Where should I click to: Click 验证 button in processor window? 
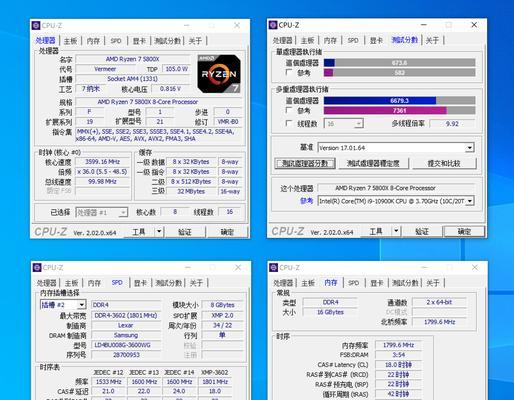coord(185,232)
